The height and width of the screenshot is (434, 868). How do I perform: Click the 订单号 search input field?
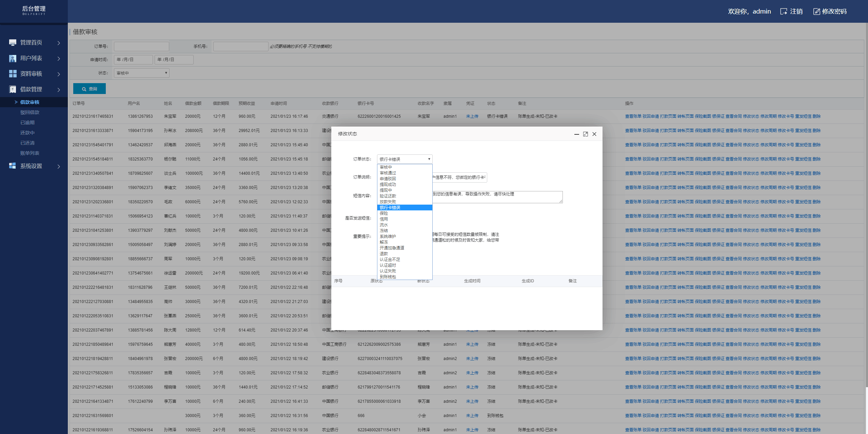pyautogui.click(x=141, y=46)
